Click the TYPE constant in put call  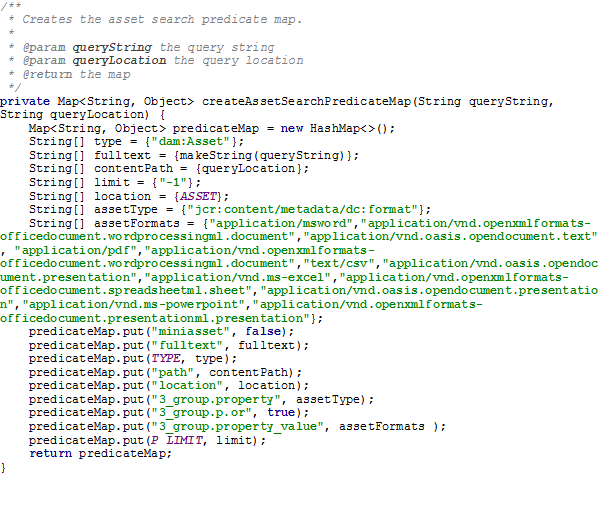pyautogui.click(x=165, y=359)
